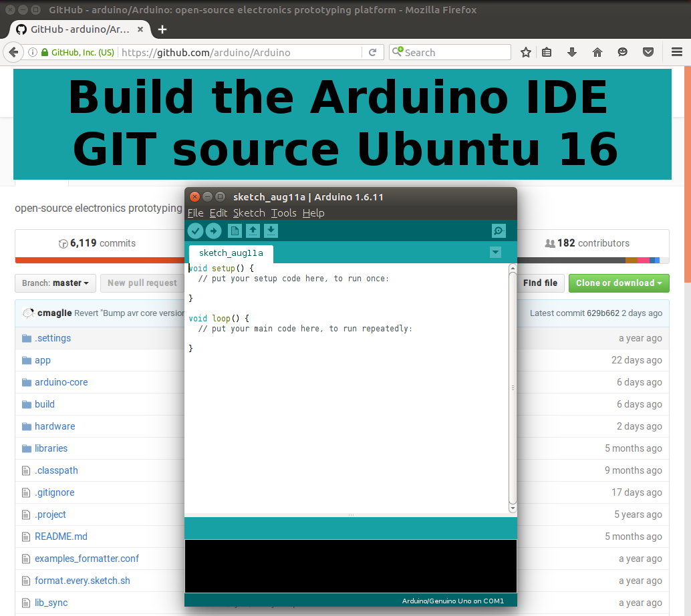Open the build folder
This screenshot has width=691, height=616.
pyautogui.click(x=45, y=404)
